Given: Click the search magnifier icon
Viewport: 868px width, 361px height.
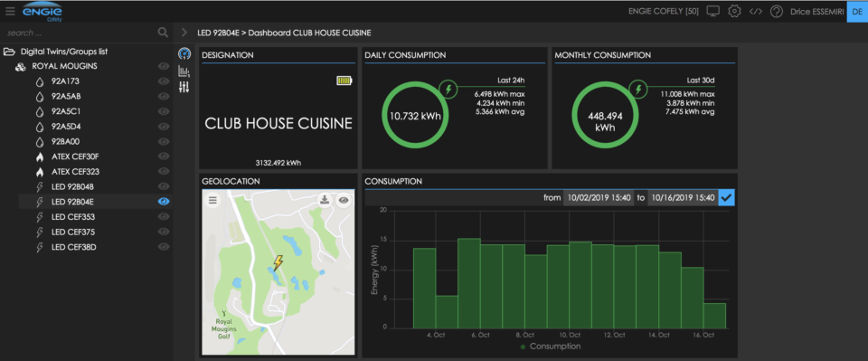Looking at the screenshot, I should pos(163,33).
